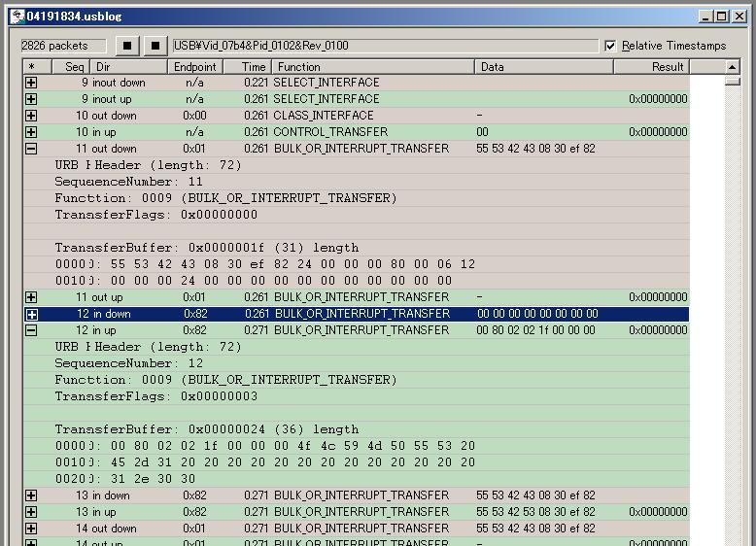Toggle the Relative Timestamps checkbox
756x546 pixels.
[x=610, y=46]
